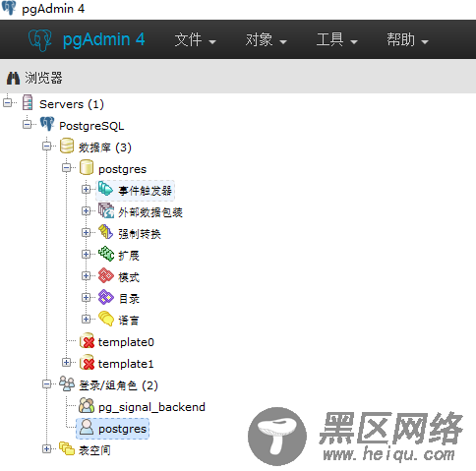The height and width of the screenshot is (471, 476).
Task: Select the 登录/组角色 (2) label
Action: pyautogui.click(x=118, y=385)
